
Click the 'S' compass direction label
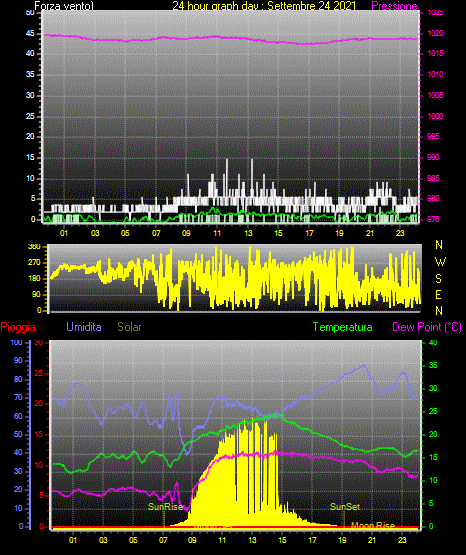[438, 279]
